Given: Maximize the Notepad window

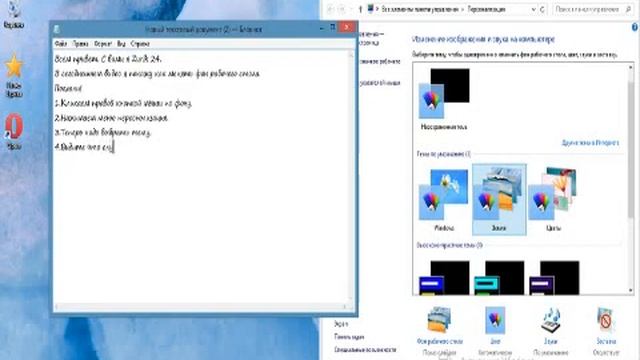Looking at the screenshot, I should point(333,28).
